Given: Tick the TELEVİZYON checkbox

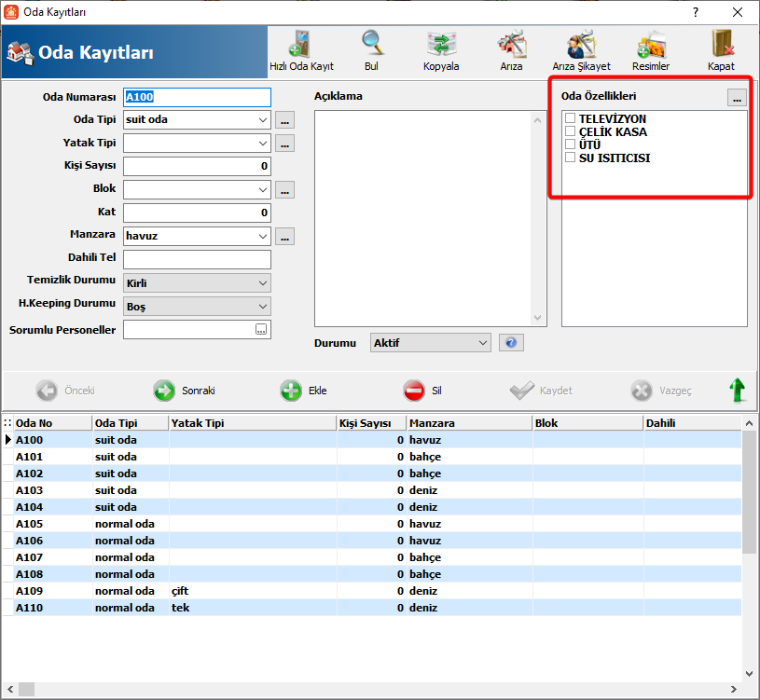Looking at the screenshot, I should (570, 118).
